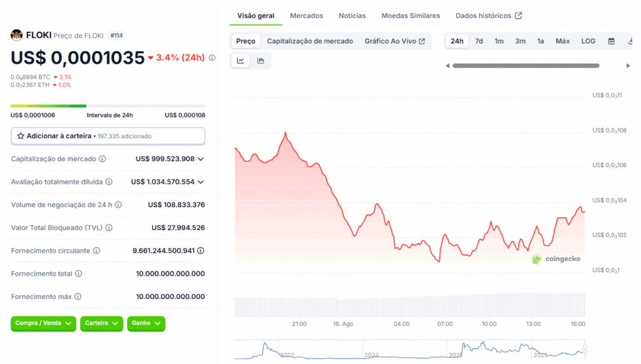Click the historical range navigator handle
Screen dimensions: 641x364
[585, 349]
